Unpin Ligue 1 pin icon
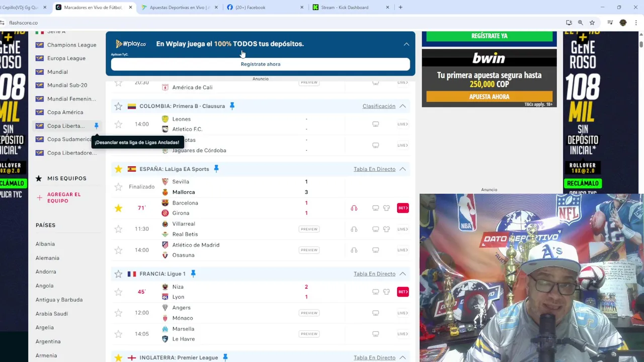The width and height of the screenshot is (644, 362). (x=193, y=274)
